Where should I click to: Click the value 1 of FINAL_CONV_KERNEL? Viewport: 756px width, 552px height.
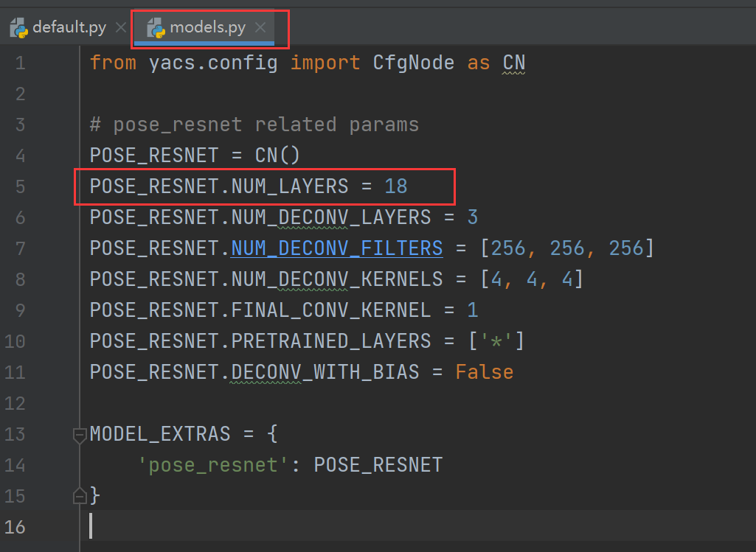coord(473,310)
